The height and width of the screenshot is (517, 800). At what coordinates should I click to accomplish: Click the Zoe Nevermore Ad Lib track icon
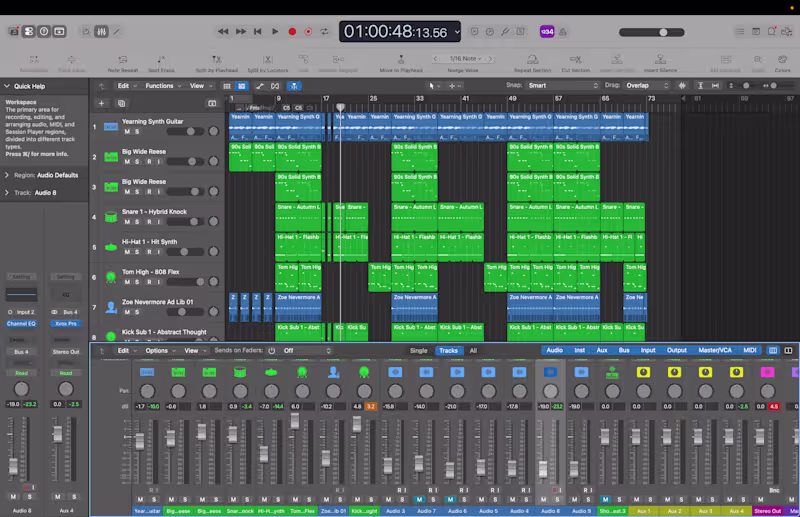(x=111, y=307)
